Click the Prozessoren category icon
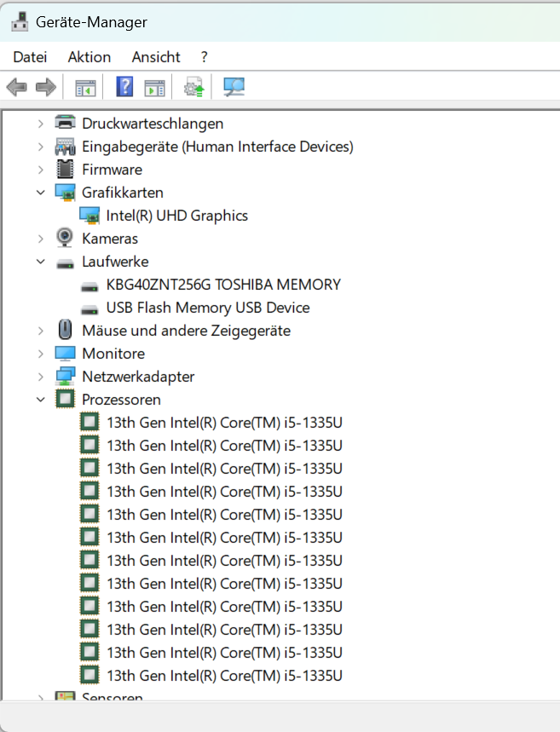Screen dimensions: 560x732 (65, 399)
